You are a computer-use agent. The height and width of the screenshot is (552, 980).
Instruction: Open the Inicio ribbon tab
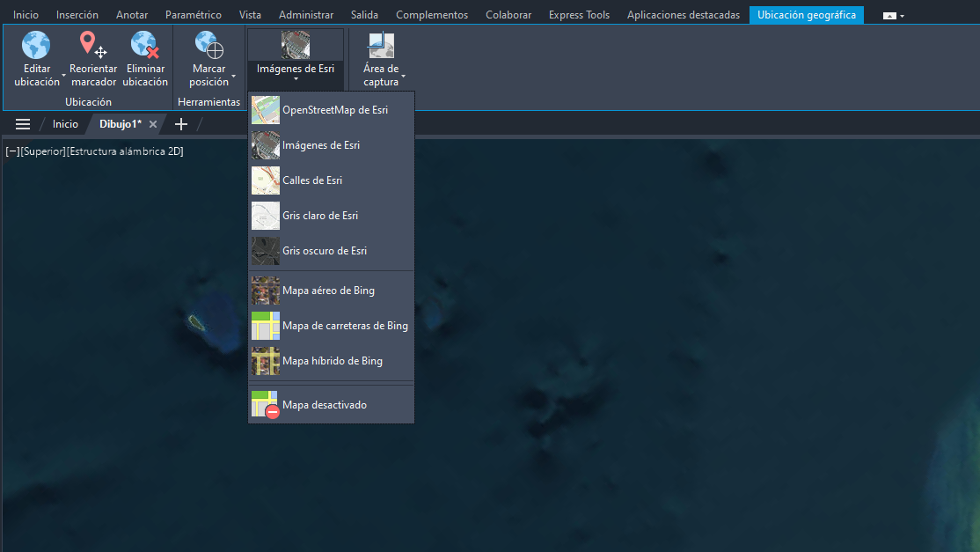(26, 14)
